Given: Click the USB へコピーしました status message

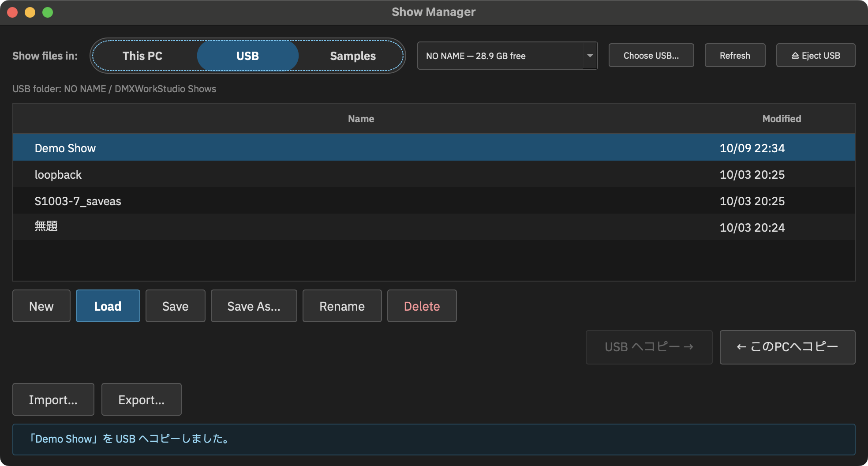Looking at the screenshot, I should pos(434,439).
